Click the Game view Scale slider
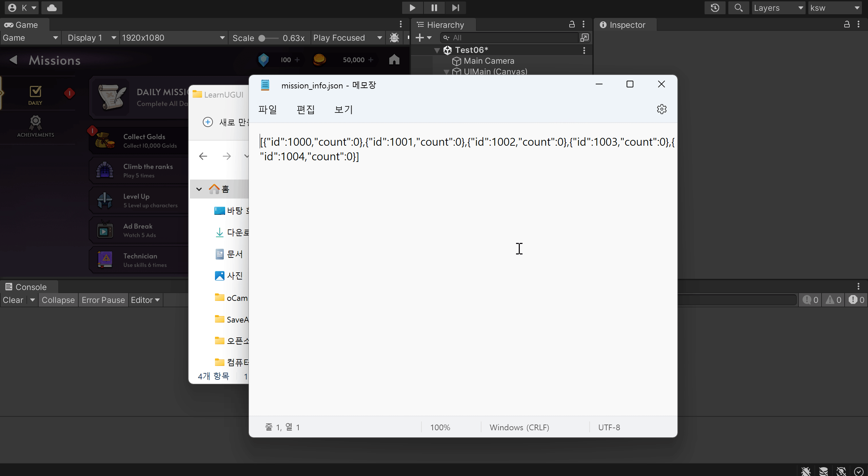 click(x=268, y=38)
